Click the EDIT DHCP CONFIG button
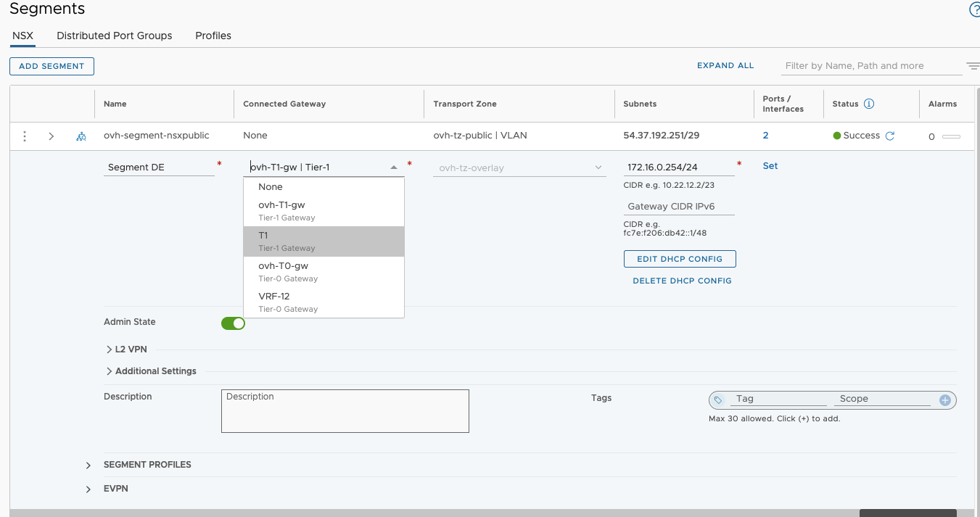 click(679, 259)
